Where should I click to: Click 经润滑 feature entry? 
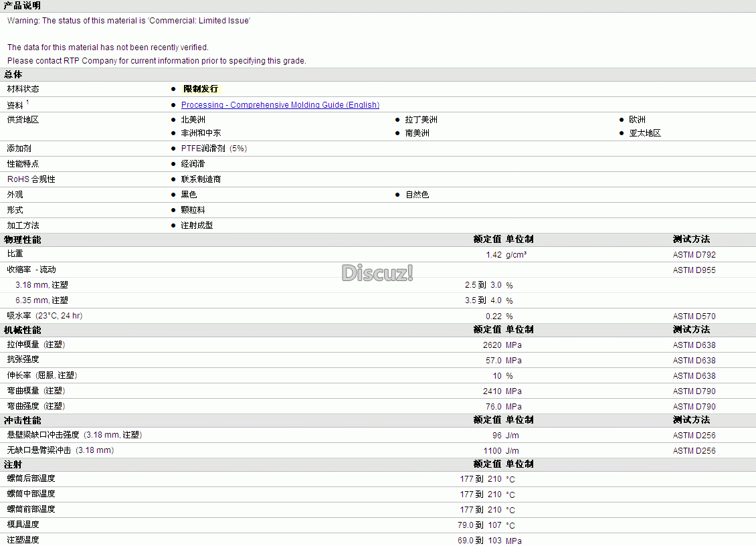pos(193,164)
